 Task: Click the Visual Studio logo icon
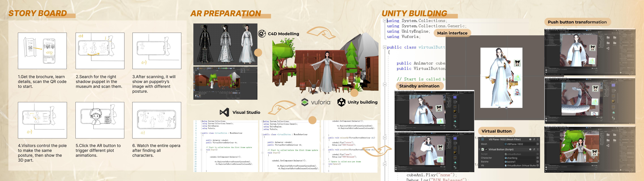[224, 112]
